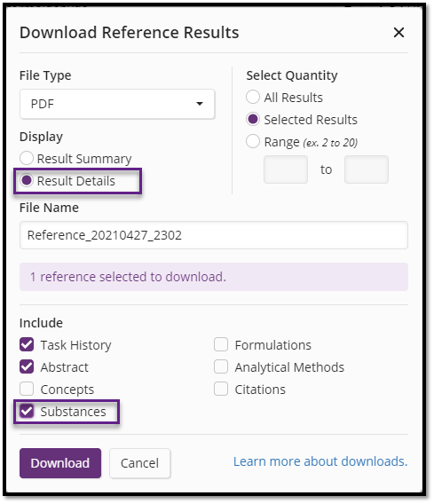This screenshot has height=504, width=434.
Task: Uncheck the Task History checkbox
Action: (27, 344)
